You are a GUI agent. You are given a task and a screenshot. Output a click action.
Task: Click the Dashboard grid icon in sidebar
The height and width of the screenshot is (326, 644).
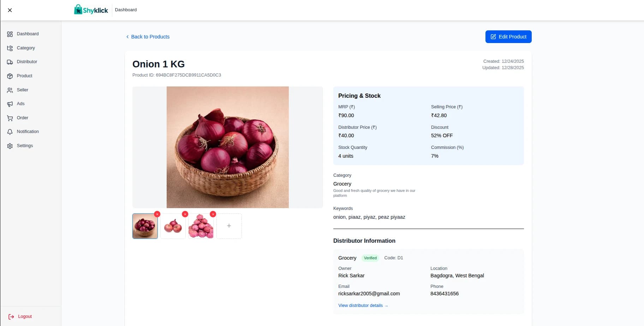pyautogui.click(x=10, y=34)
